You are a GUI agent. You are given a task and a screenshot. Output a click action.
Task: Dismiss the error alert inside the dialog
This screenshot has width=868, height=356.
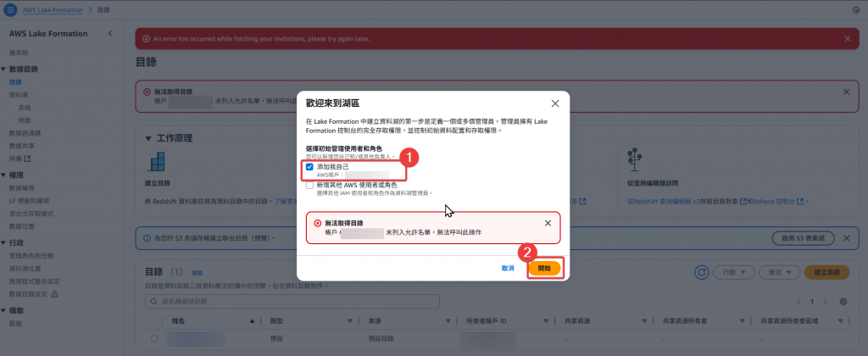click(x=548, y=223)
